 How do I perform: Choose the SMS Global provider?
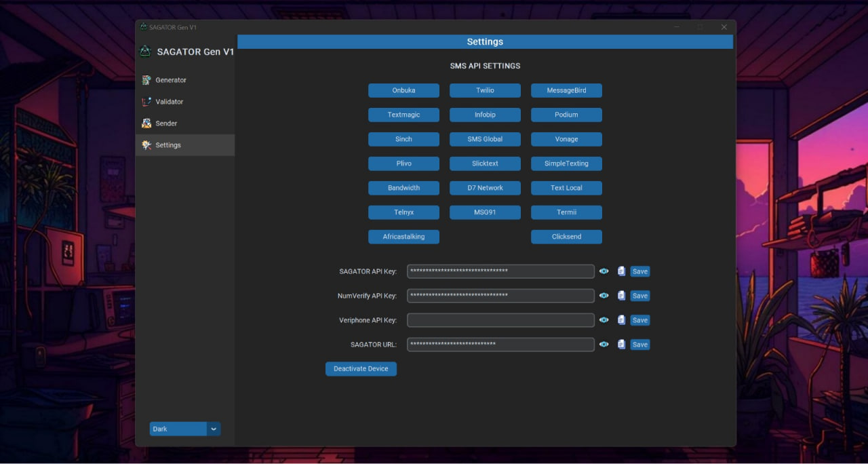click(x=485, y=139)
